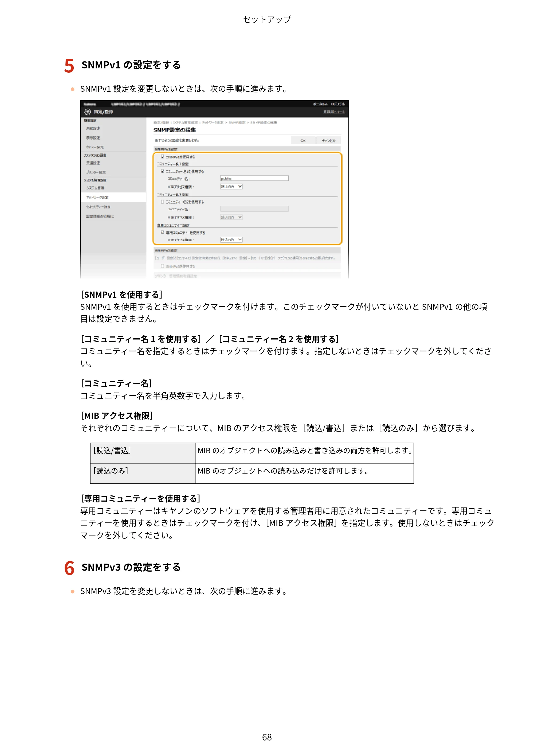Select ネットワーク設定 in the sidebar menu

97,197
